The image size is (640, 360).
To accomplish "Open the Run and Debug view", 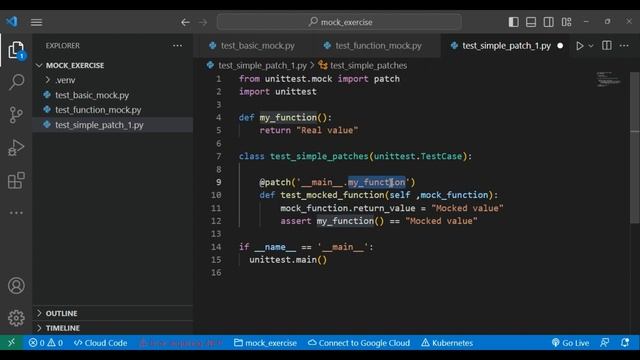I will click(16, 147).
